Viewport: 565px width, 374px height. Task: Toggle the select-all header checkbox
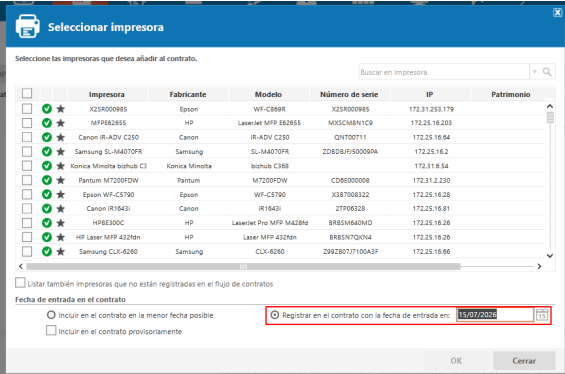[27, 94]
